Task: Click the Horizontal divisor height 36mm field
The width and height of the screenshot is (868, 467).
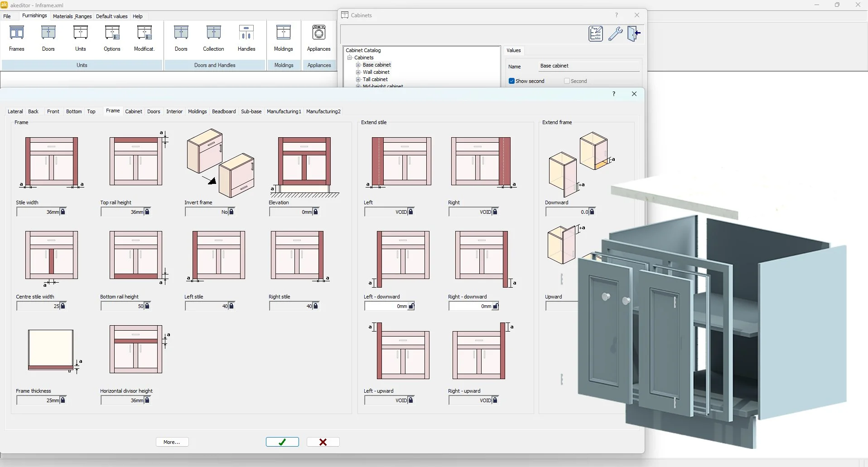Action: [x=123, y=400]
